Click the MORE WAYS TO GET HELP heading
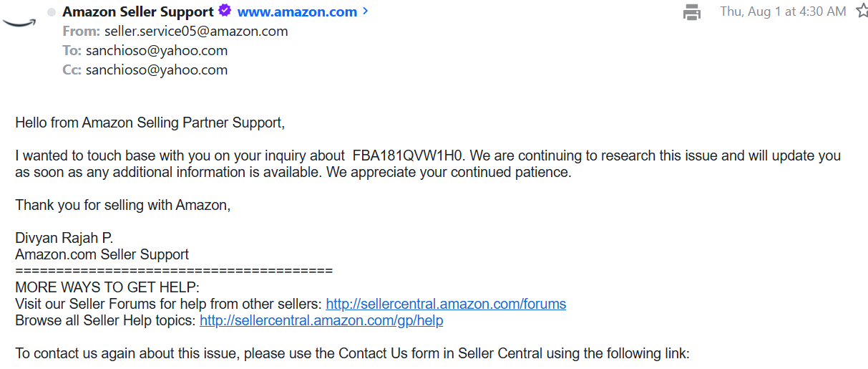 click(x=107, y=287)
